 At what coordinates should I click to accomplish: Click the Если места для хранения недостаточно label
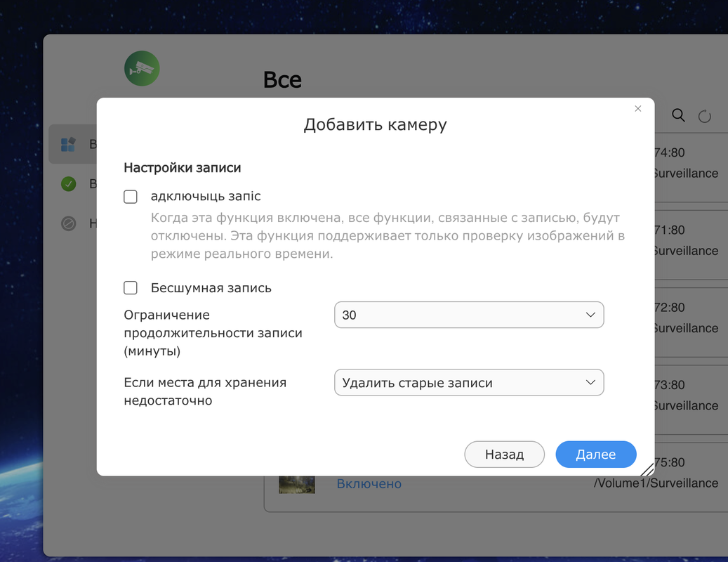(205, 391)
